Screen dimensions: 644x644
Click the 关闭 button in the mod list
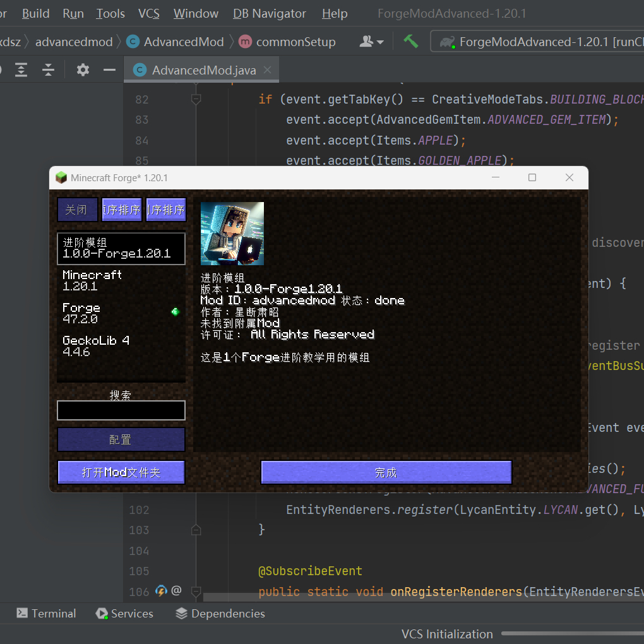(77, 210)
